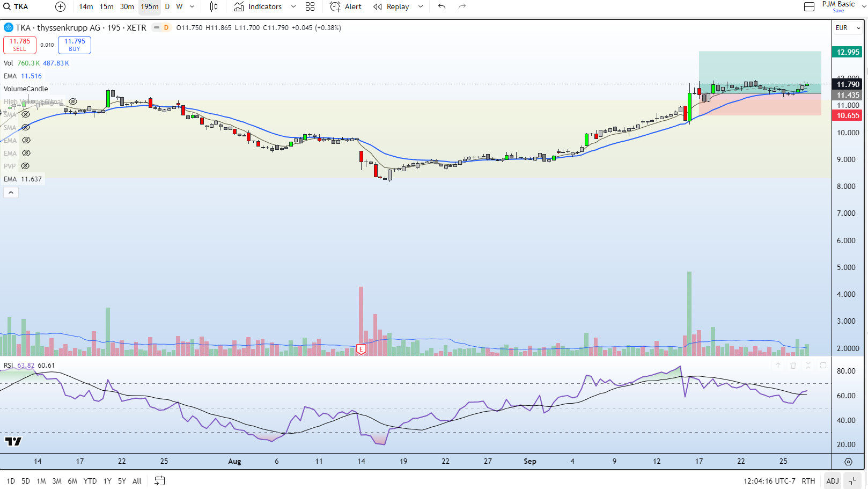The height and width of the screenshot is (489, 868).
Task: Open the indicator templates grid icon
Action: tap(310, 7)
